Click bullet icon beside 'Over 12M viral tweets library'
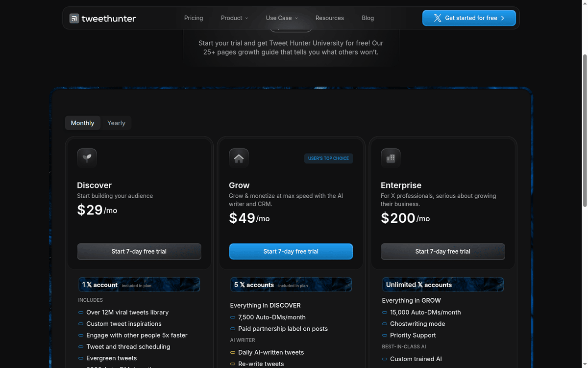The image size is (588, 368). pyautogui.click(x=81, y=313)
